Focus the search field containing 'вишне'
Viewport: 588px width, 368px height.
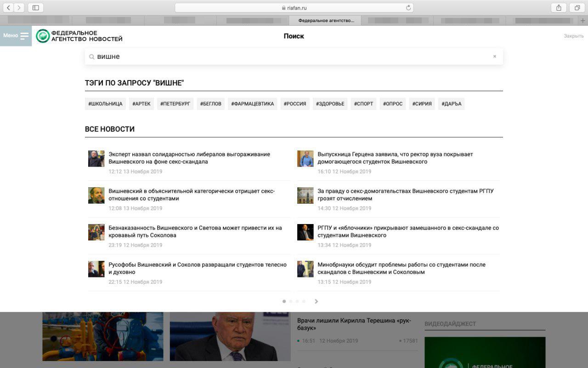[294, 57]
